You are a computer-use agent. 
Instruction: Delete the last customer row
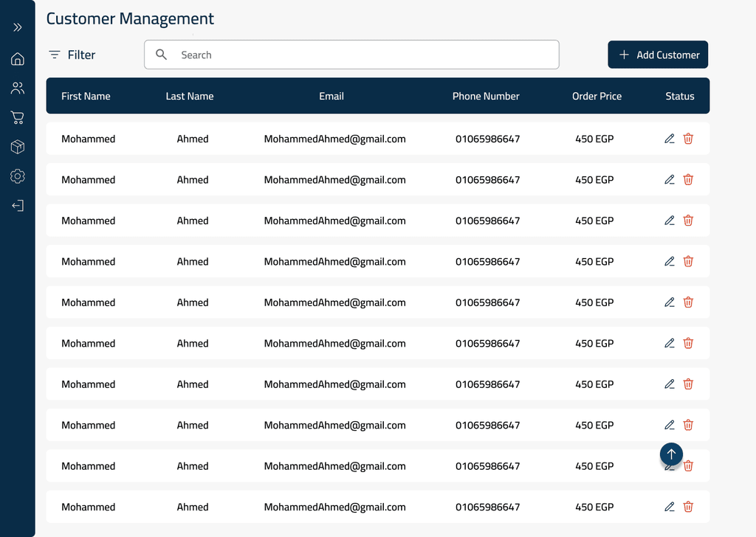point(688,507)
